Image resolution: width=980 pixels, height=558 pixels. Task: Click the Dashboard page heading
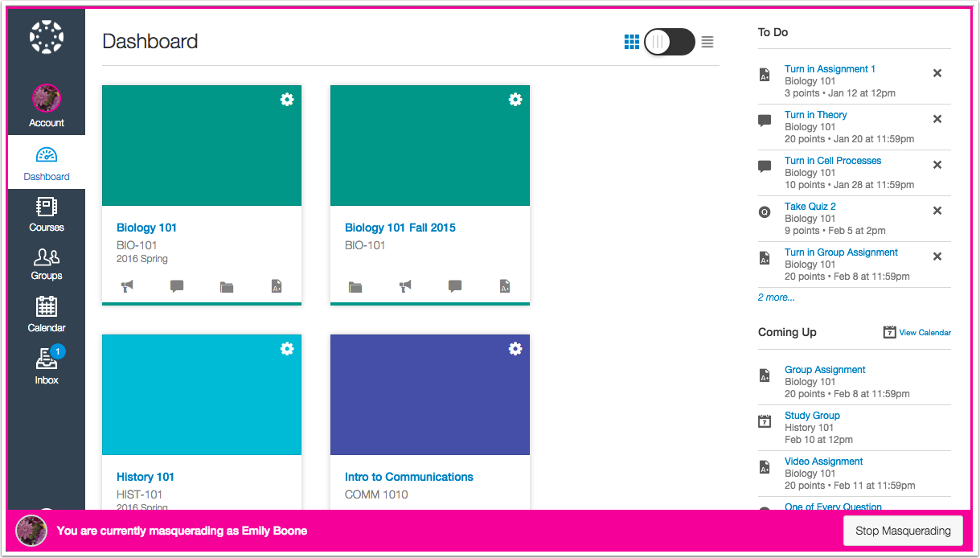coord(150,42)
